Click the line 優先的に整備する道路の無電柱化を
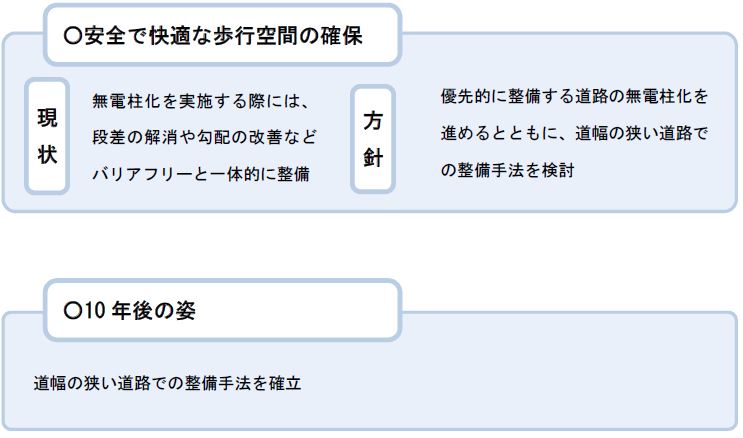Viewport: 743px width, 438px height. click(574, 96)
